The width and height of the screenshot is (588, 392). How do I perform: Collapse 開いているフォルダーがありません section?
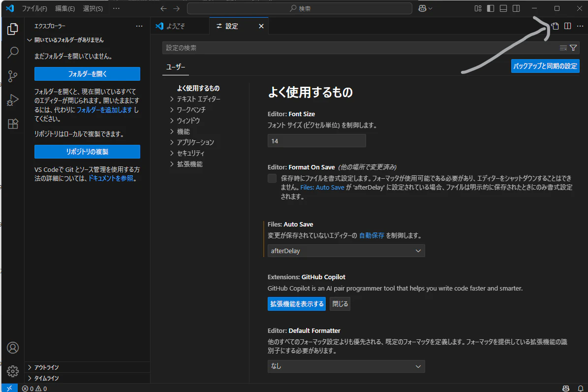[x=88, y=40]
